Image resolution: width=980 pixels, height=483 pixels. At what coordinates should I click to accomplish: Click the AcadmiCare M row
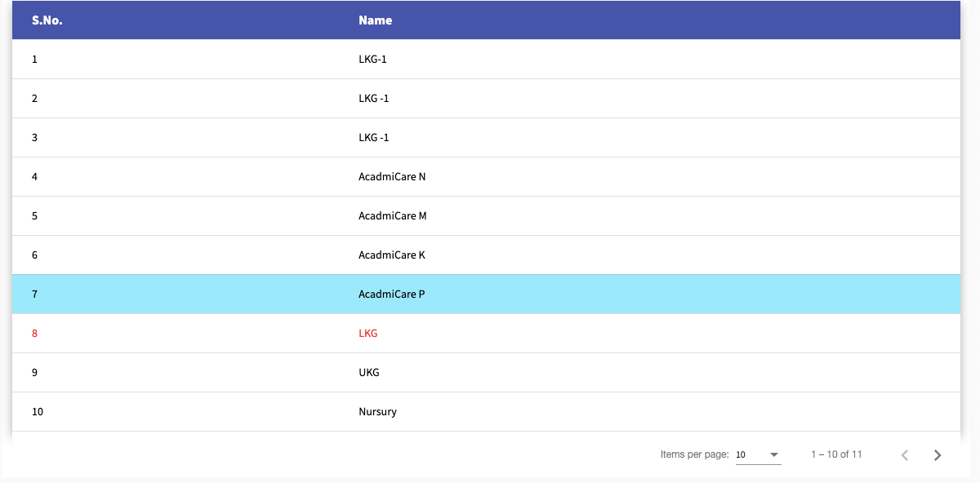(394, 215)
